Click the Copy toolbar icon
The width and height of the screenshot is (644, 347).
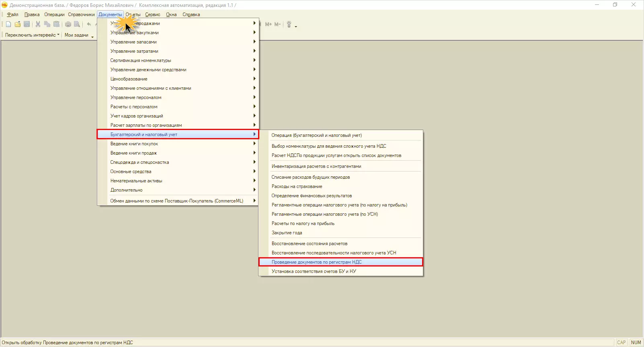click(47, 24)
